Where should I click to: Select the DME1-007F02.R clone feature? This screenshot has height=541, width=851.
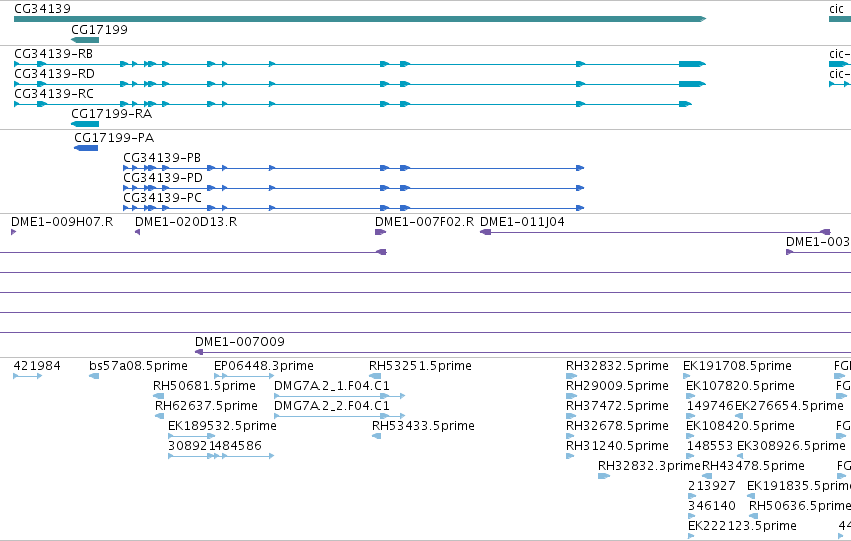click(x=380, y=232)
